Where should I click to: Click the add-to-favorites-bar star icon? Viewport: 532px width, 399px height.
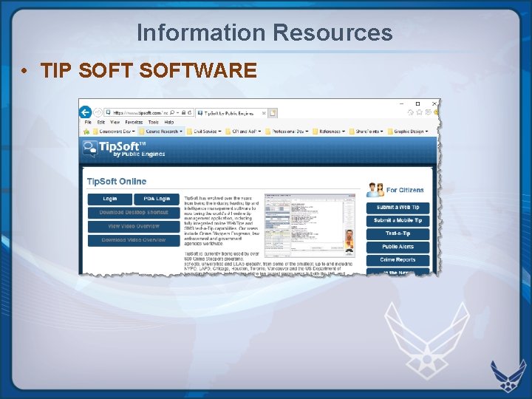(x=86, y=132)
